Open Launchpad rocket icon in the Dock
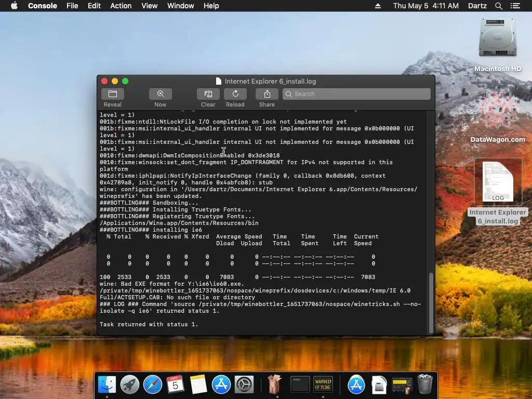This screenshot has height=399, width=532. click(129, 385)
